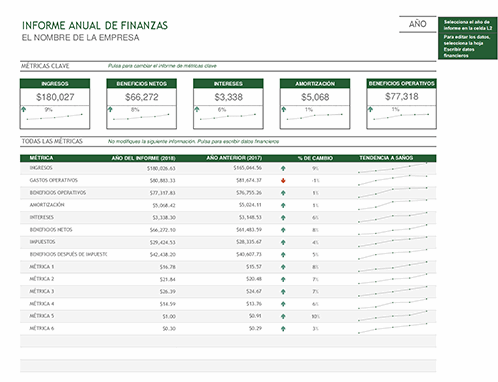This screenshot has height=382, width=498.
Task: Click the red down arrow in GASTOS OPERATIVOS row
Action: 283,181
